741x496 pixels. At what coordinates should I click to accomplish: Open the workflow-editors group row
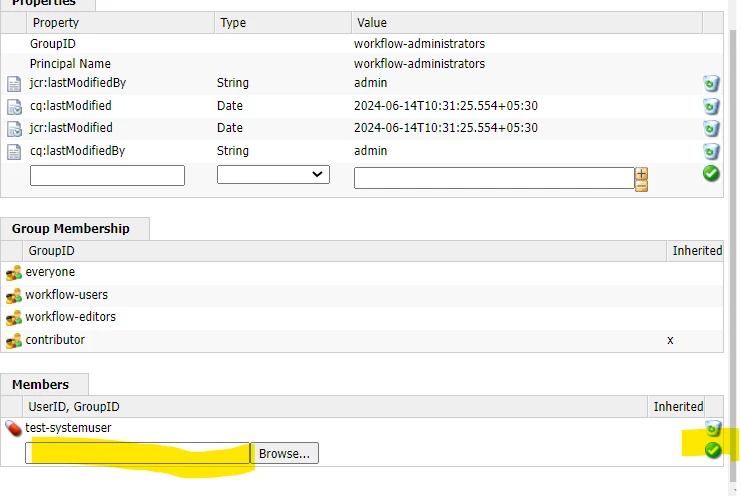click(362, 317)
